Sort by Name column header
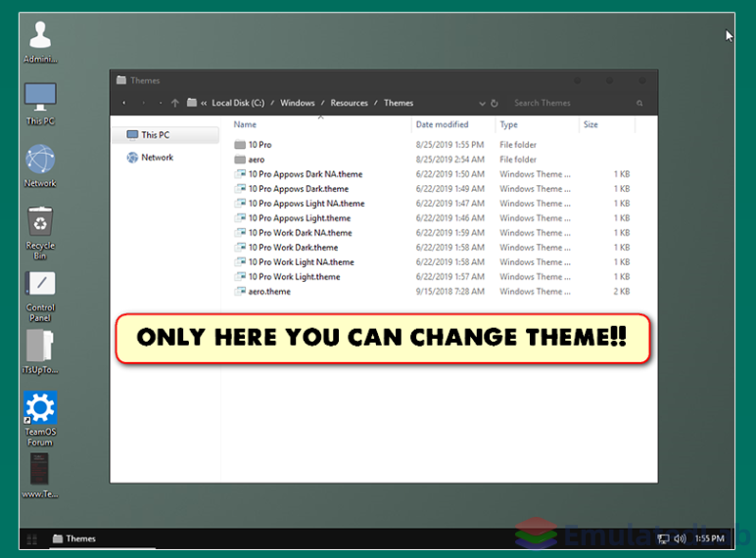This screenshot has height=558, width=756. (245, 124)
